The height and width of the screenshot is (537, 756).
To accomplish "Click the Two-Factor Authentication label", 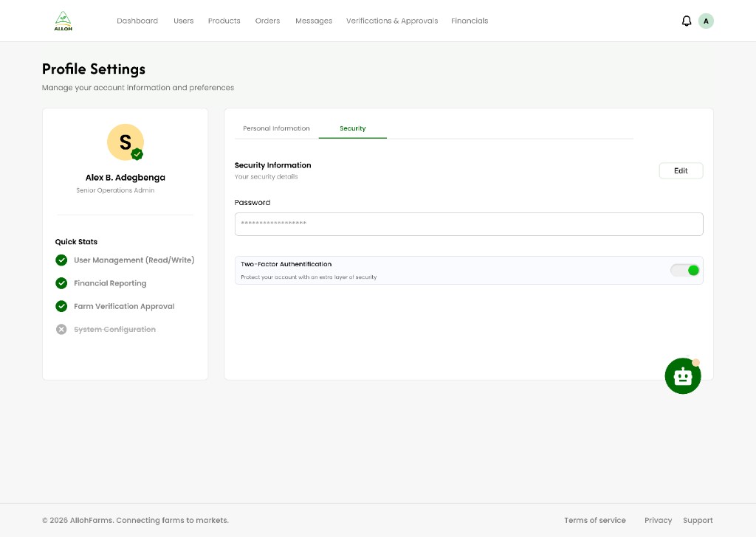I will 286,264.
